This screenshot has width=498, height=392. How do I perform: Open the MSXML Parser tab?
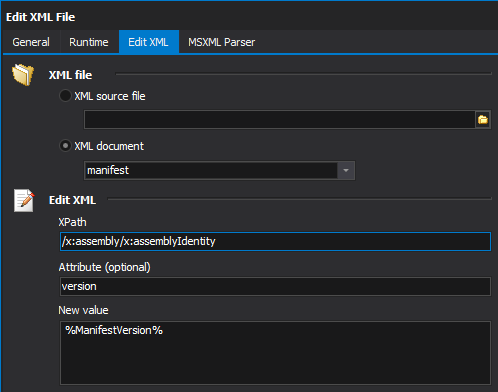(x=221, y=42)
